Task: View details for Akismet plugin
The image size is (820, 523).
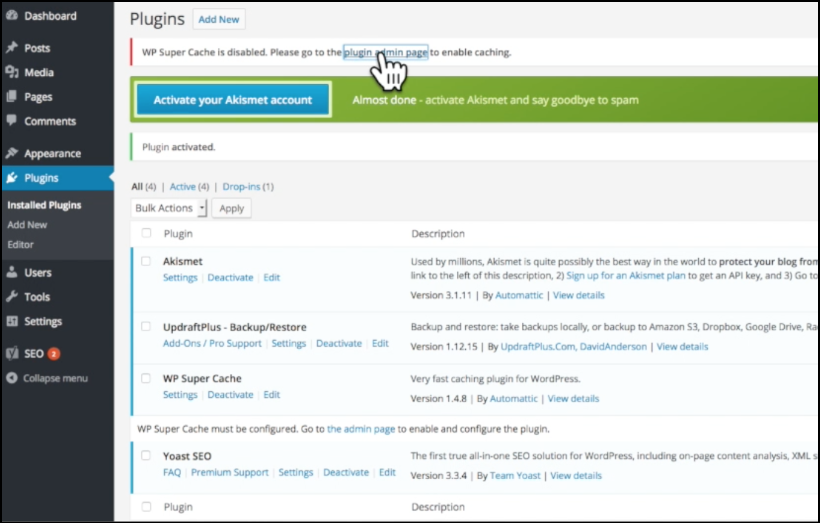Action: [x=578, y=295]
